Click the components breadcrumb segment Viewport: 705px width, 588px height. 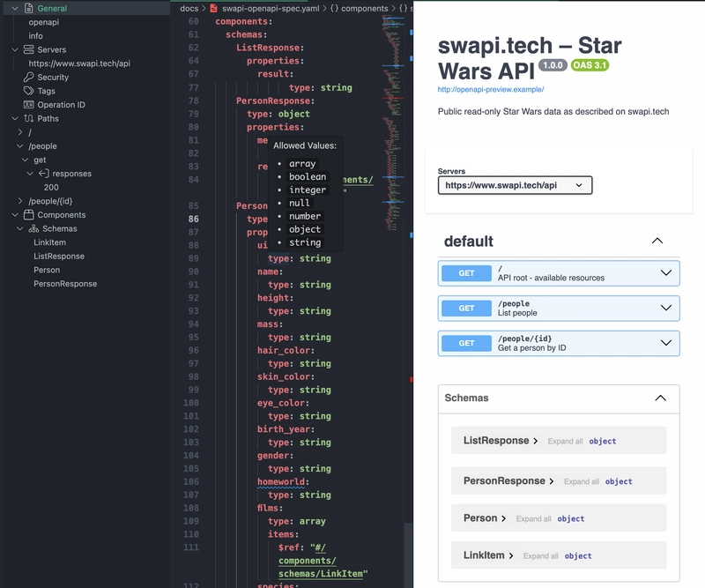pyautogui.click(x=365, y=8)
